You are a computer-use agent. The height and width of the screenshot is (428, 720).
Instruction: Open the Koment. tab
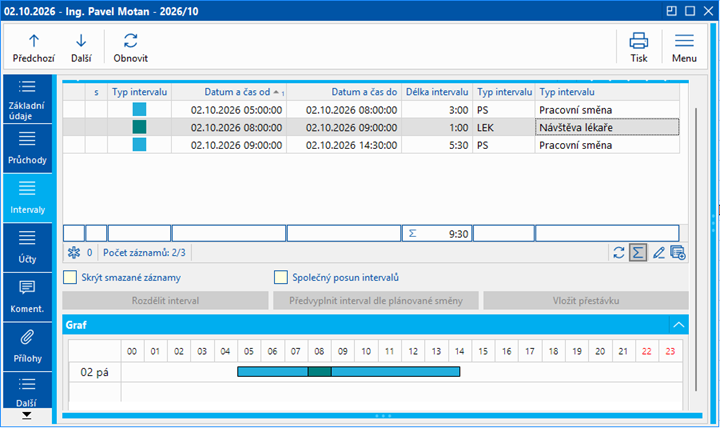[27, 297]
